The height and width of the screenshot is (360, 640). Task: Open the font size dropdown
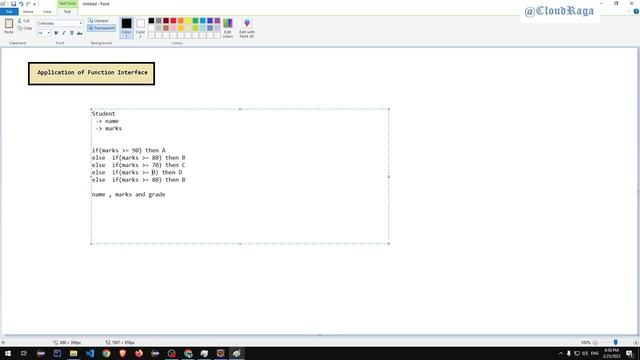49,33
